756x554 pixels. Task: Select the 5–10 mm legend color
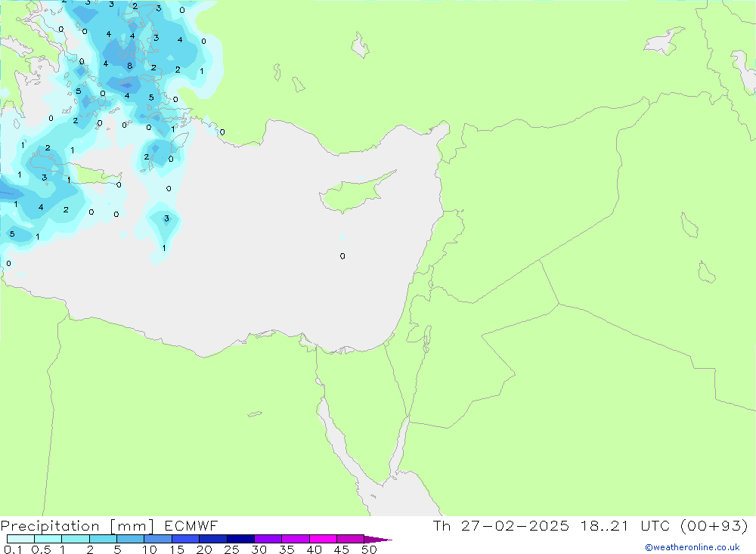131,539
